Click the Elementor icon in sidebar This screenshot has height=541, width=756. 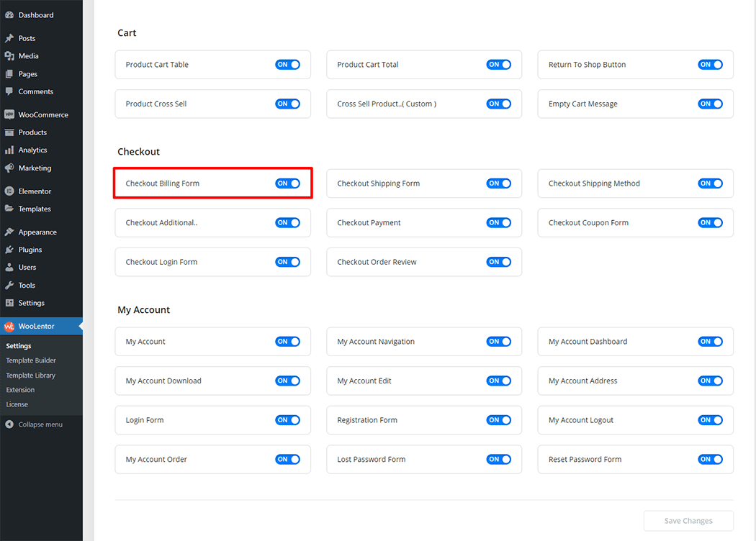[x=9, y=191]
